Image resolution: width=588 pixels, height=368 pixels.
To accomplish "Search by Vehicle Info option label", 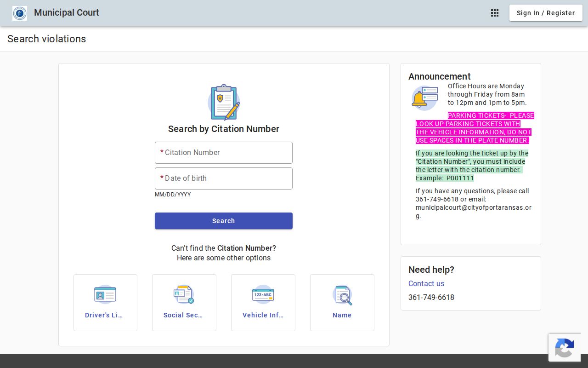I will point(263,315).
